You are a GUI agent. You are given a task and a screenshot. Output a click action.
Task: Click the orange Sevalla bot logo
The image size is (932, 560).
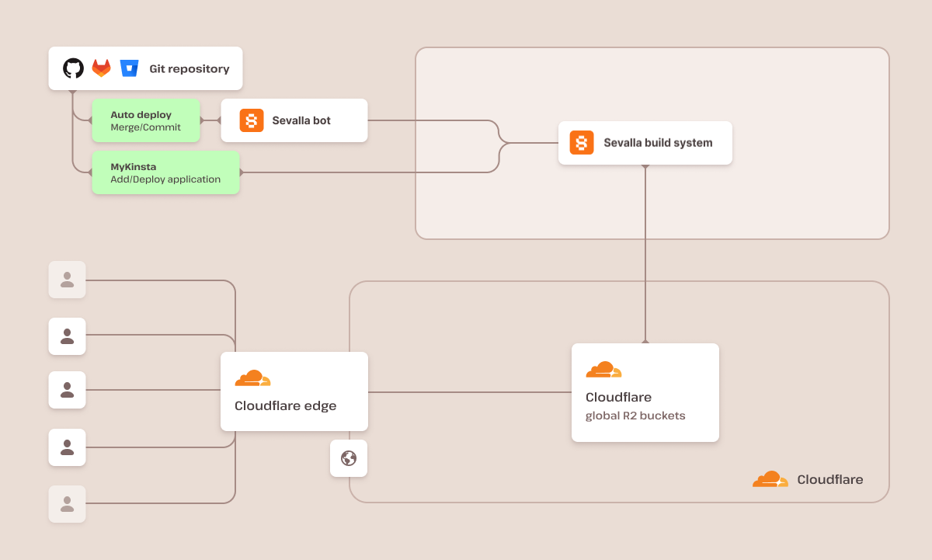[251, 120]
